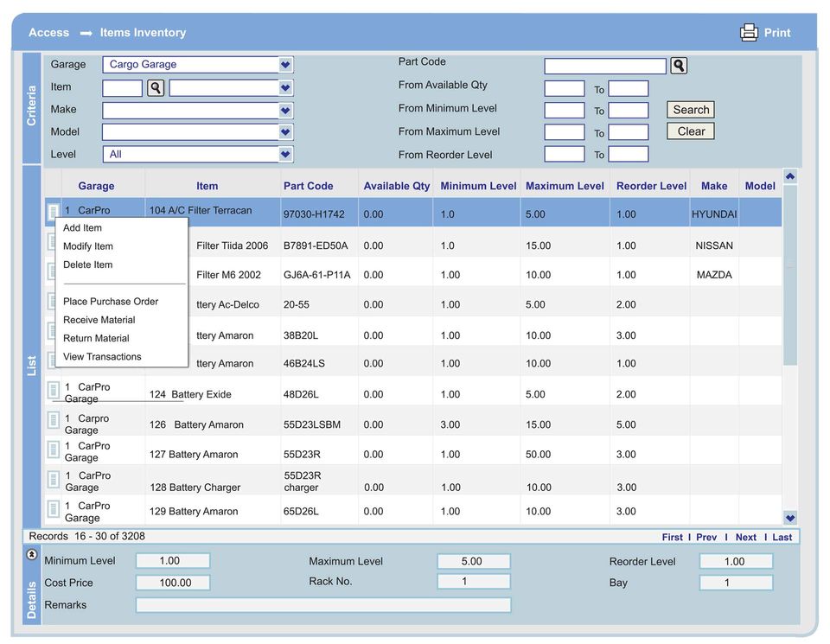Collapse the Details panel arrow toggle
Viewport: 830px width, 644px height.
32,555
